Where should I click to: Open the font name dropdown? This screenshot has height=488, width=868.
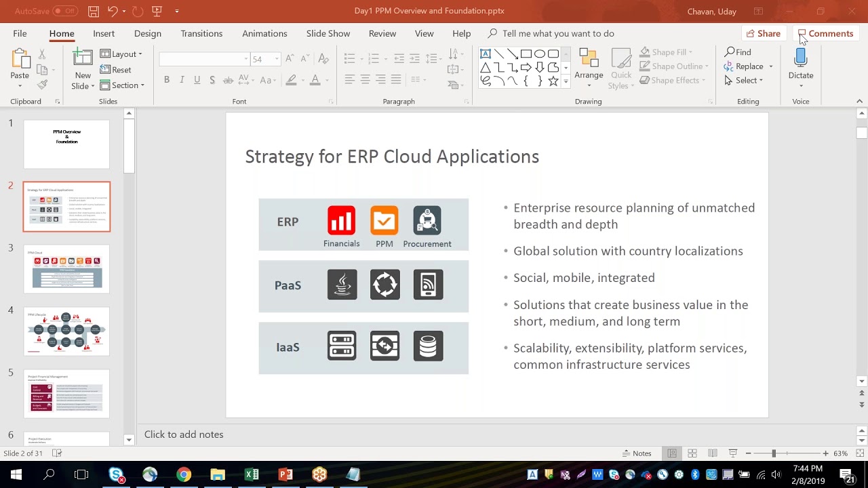pos(245,60)
